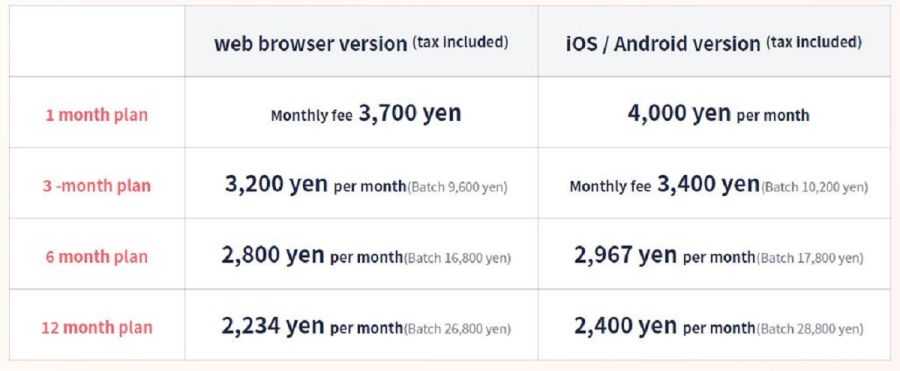This screenshot has height=371, width=900.
Task: Click the Batch 28,800 yen note
Action: (810, 329)
